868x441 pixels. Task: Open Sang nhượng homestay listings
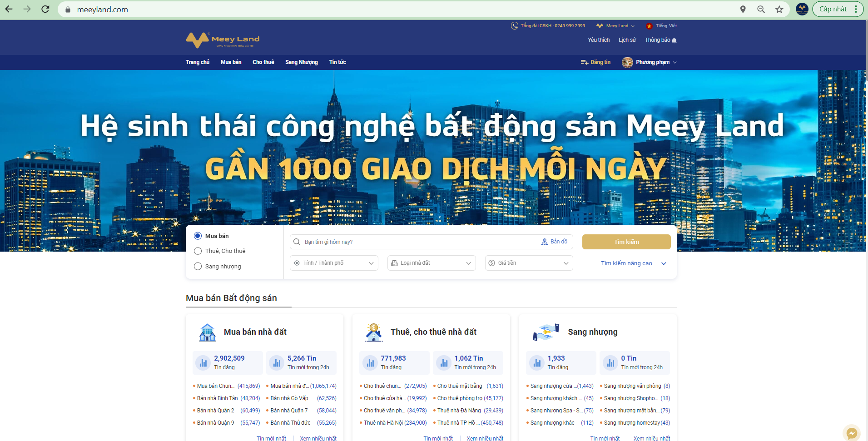pyautogui.click(x=632, y=423)
